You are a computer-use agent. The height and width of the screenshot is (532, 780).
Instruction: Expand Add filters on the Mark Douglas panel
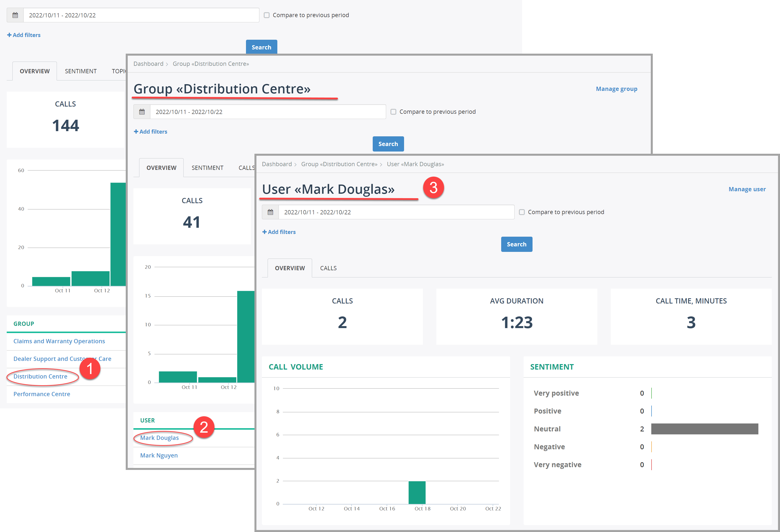279,232
